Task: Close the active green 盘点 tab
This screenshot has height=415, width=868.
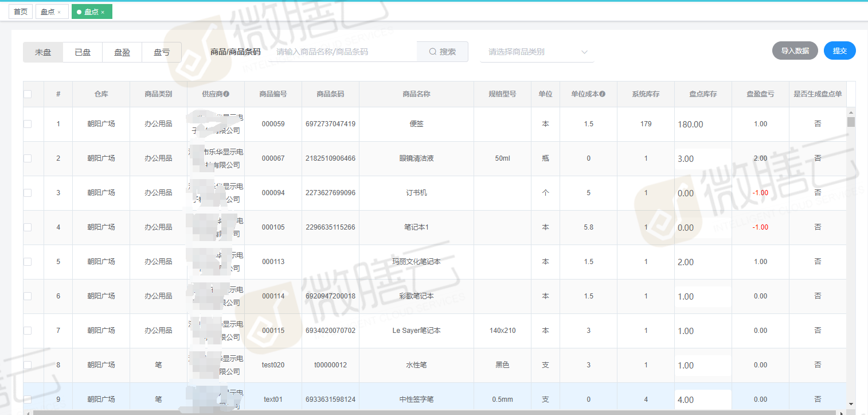Action: [x=103, y=12]
